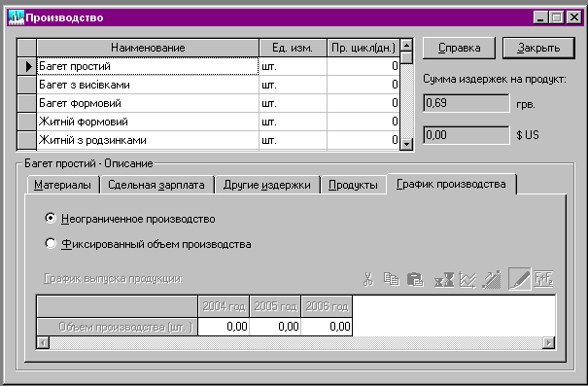Minimize the Производство window
Screen dimensions: 588x386
tap(540, 18)
